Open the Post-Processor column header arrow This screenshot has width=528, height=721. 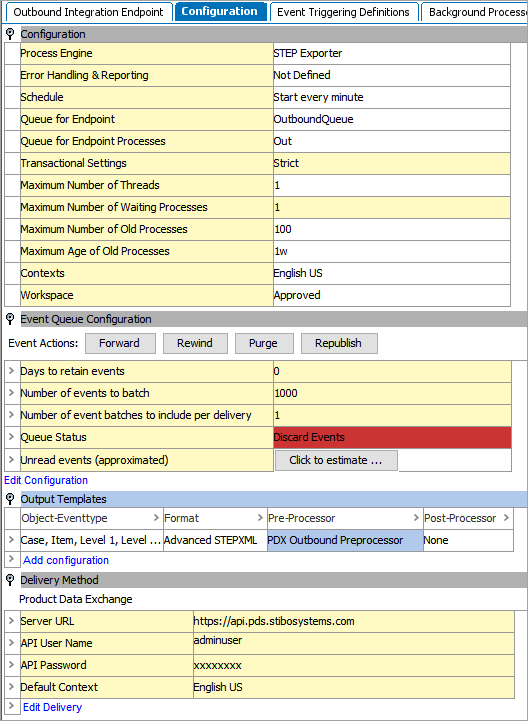pos(506,518)
